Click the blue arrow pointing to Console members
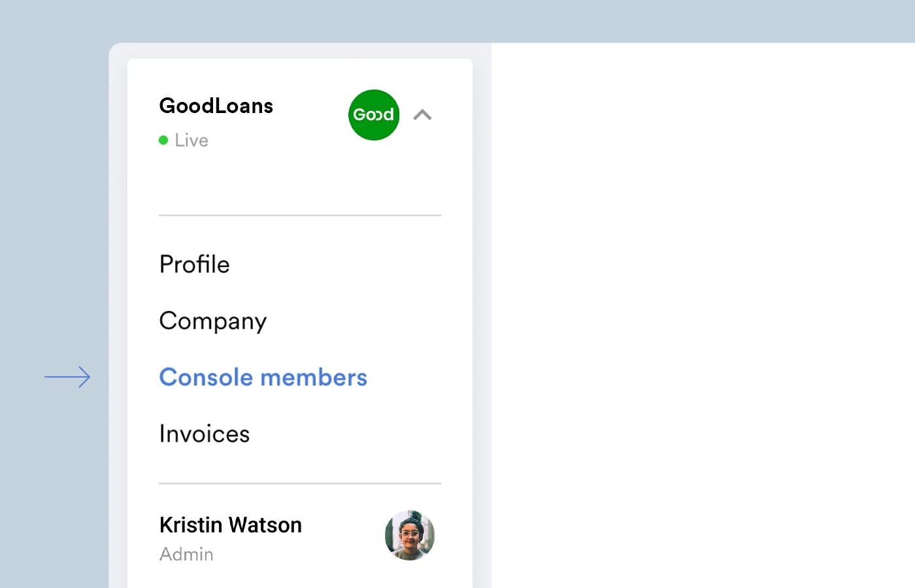The height and width of the screenshot is (588, 915). 67,377
